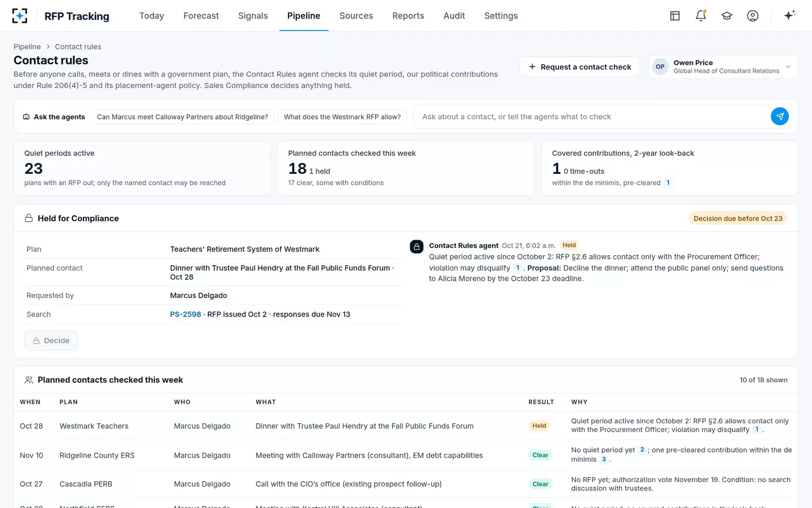Image resolution: width=812 pixels, height=508 pixels.
Task: Switch to the Today tab
Action: pyautogui.click(x=152, y=16)
